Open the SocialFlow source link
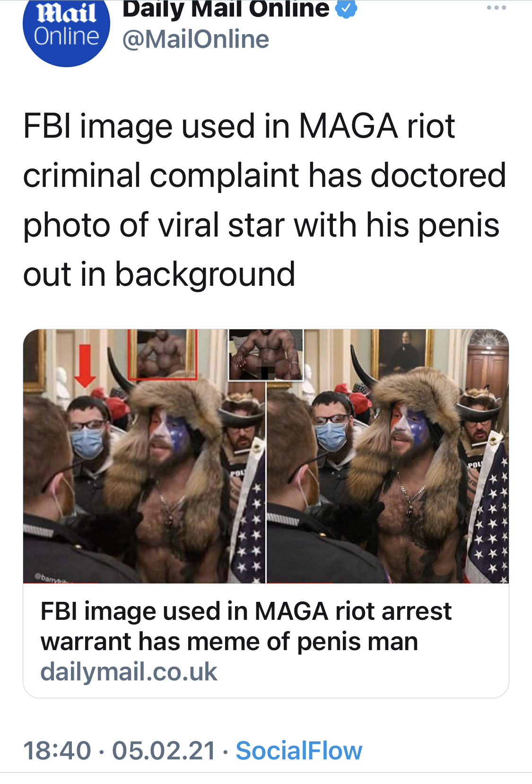The height and width of the screenshot is (784, 532). tap(299, 750)
